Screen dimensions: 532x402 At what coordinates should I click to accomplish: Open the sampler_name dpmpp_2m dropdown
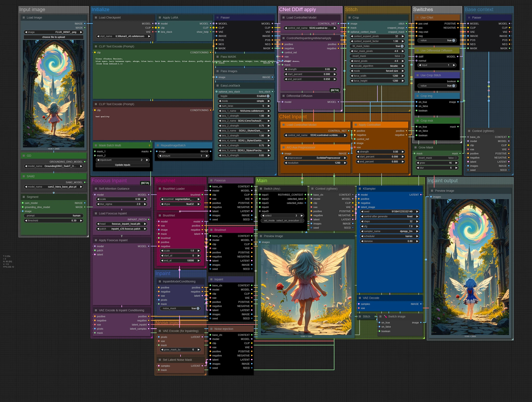point(390,231)
